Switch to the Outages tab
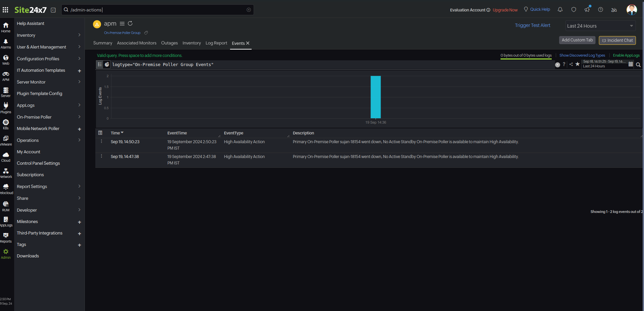 [x=169, y=43]
